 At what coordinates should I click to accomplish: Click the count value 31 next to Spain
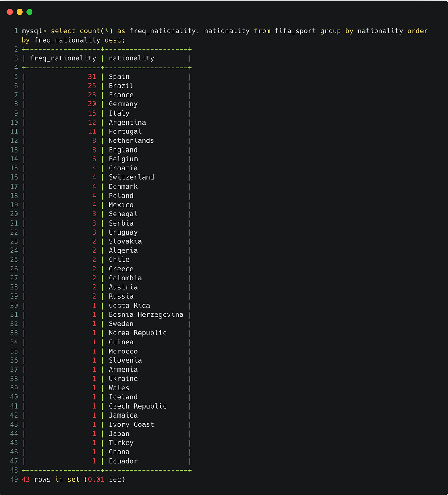[x=92, y=76]
